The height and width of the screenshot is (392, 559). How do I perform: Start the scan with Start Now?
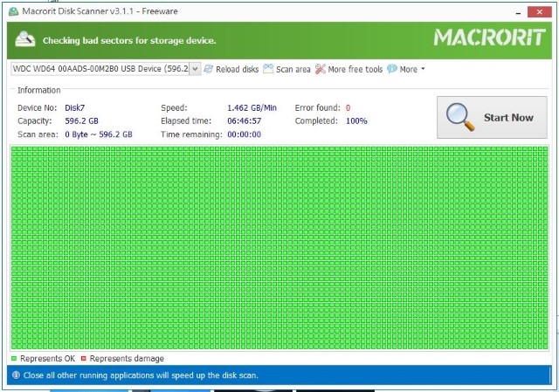point(492,117)
